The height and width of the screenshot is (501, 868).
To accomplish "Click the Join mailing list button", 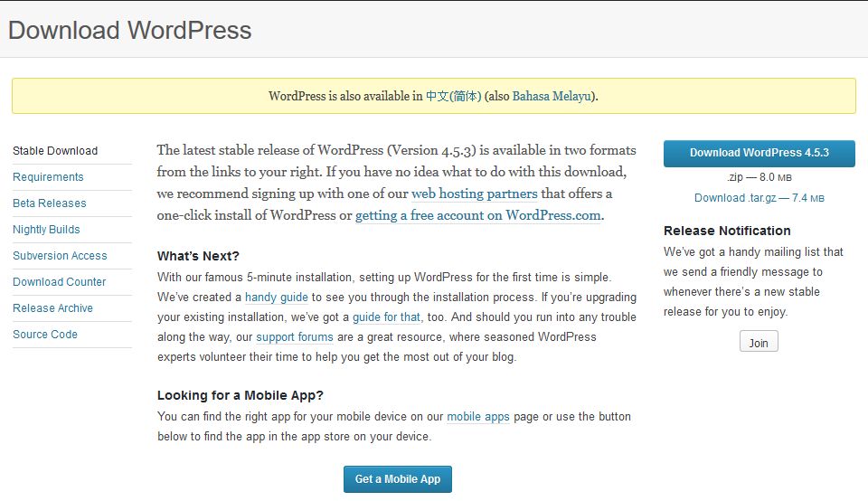I will (x=759, y=341).
